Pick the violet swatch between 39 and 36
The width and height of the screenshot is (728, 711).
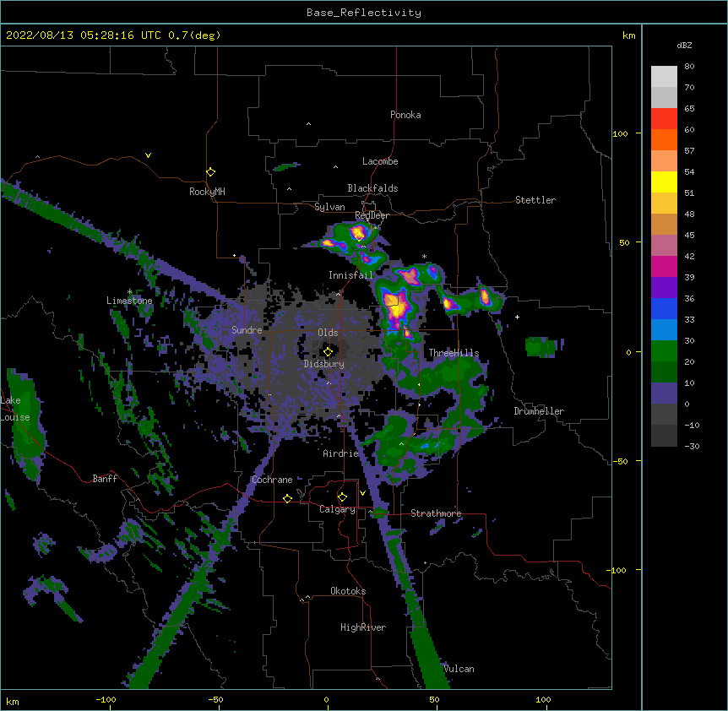click(664, 288)
